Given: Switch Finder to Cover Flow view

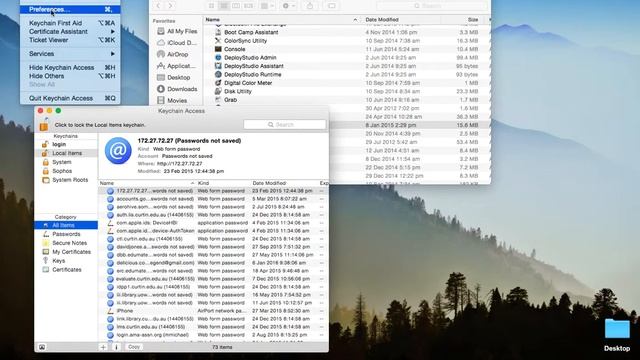Looking at the screenshot, I should [248, 6].
